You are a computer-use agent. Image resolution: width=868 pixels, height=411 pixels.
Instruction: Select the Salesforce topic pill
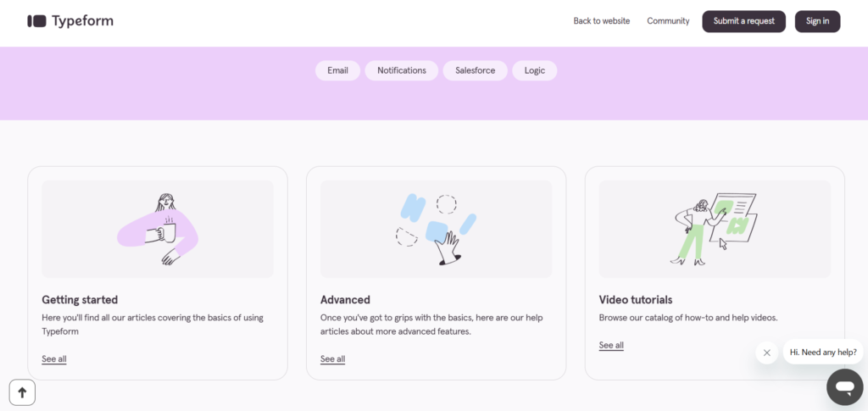(475, 71)
